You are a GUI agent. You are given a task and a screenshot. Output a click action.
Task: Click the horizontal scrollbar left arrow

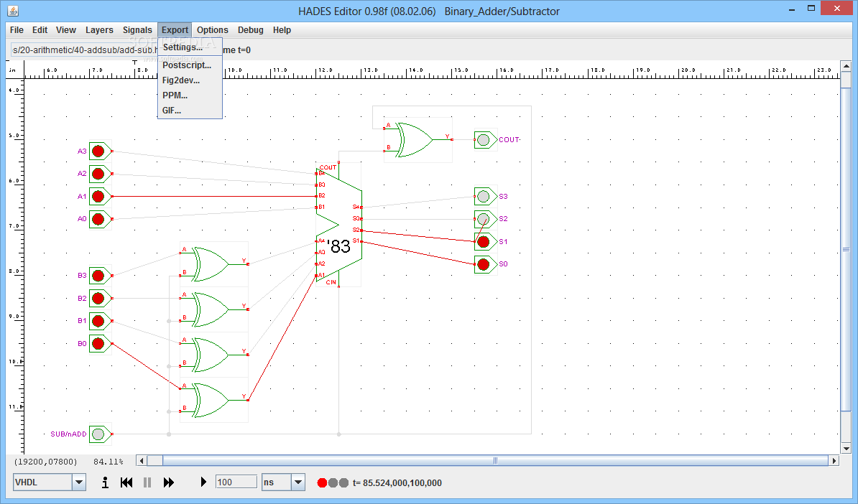tap(142, 461)
